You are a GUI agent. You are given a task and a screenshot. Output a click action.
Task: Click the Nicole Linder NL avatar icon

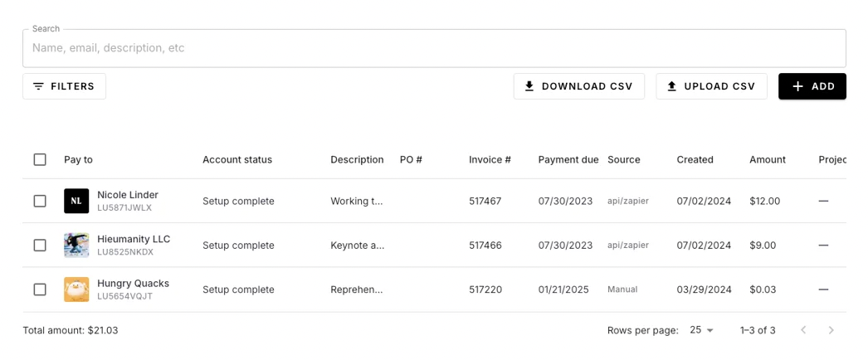pos(76,201)
